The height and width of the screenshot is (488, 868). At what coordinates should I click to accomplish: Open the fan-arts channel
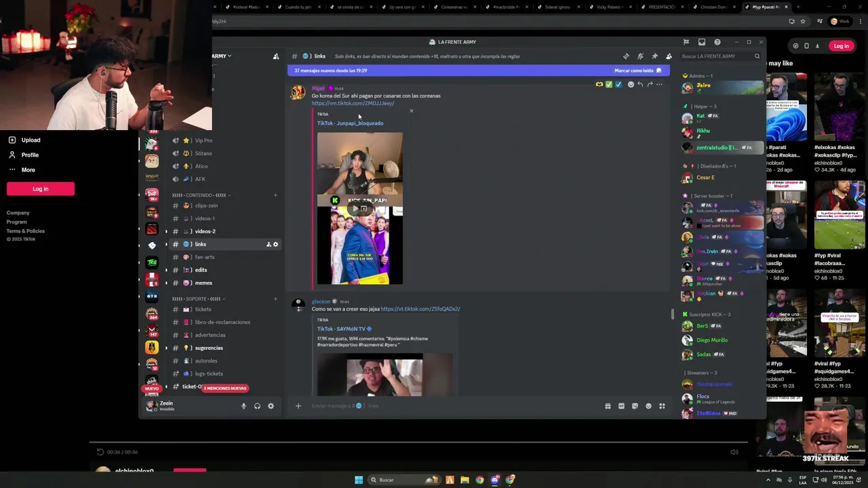tap(224, 257)
